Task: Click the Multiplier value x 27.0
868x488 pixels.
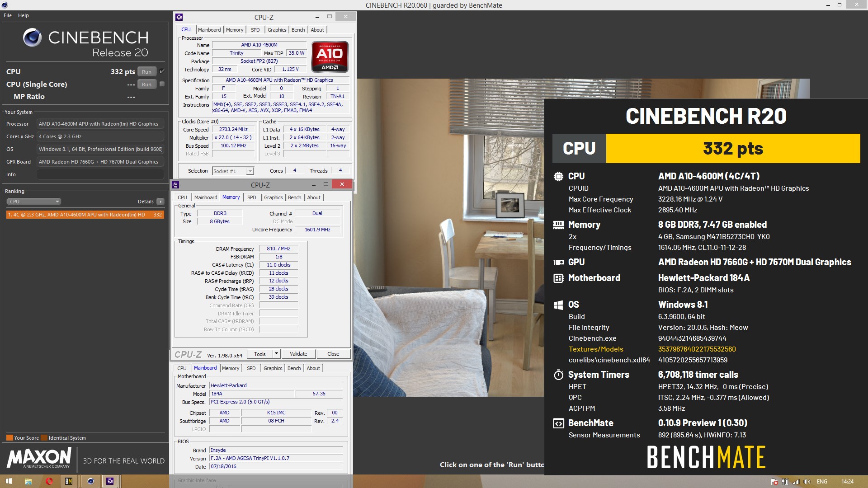Action: (x=233, y=137)
